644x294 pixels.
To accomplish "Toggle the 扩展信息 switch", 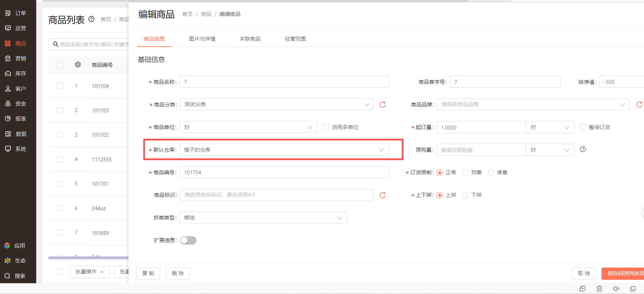I will point(188,240).
